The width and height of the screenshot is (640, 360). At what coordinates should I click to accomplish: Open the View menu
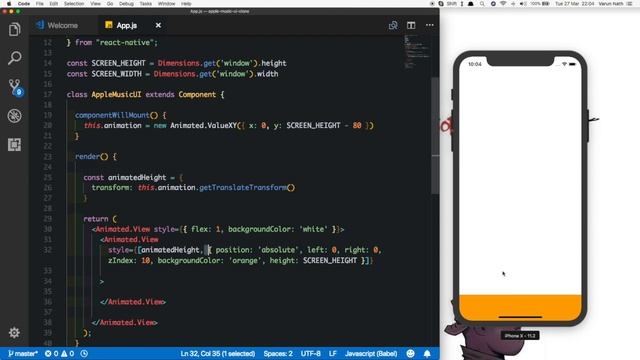pos(96,4)
